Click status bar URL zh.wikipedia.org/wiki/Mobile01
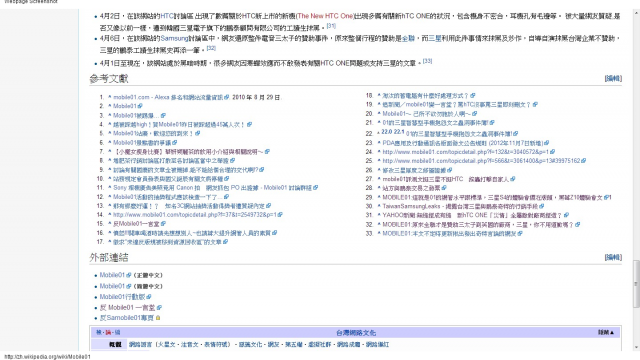 [x=47, y=357]
